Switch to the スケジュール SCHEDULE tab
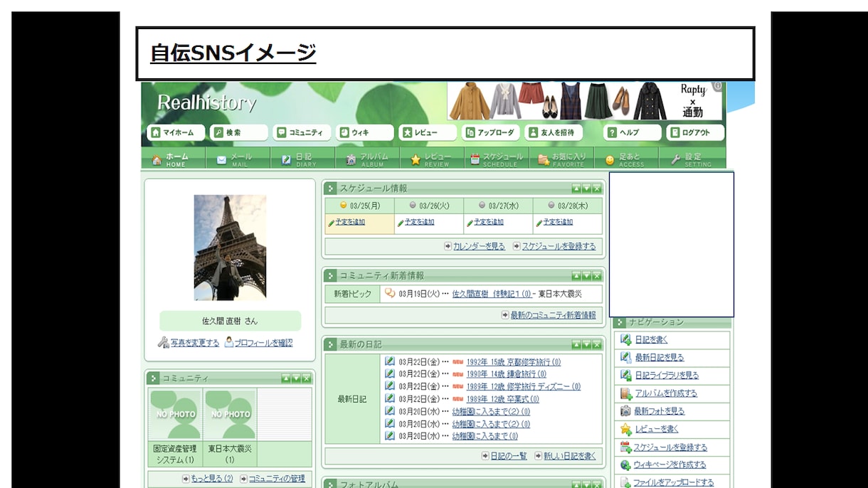 click(497, 159)
